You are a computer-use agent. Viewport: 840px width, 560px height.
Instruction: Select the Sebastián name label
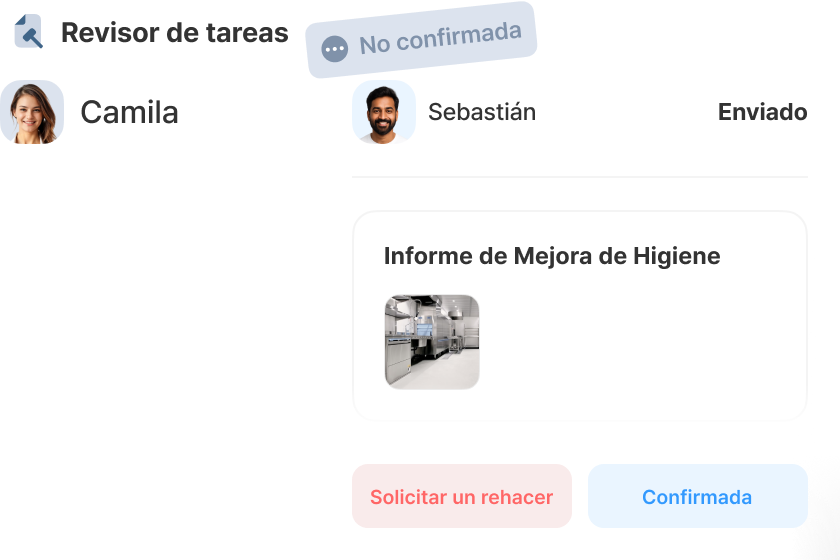tap(482, 112)
